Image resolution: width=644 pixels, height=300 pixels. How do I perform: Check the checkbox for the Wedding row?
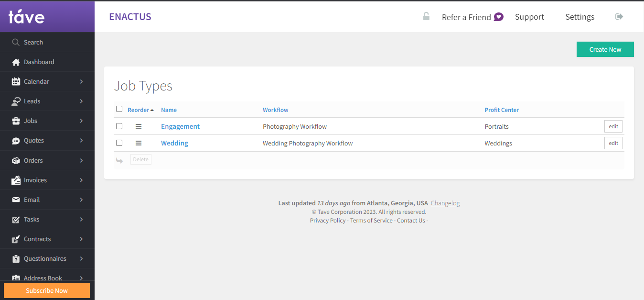coord(119,143)
